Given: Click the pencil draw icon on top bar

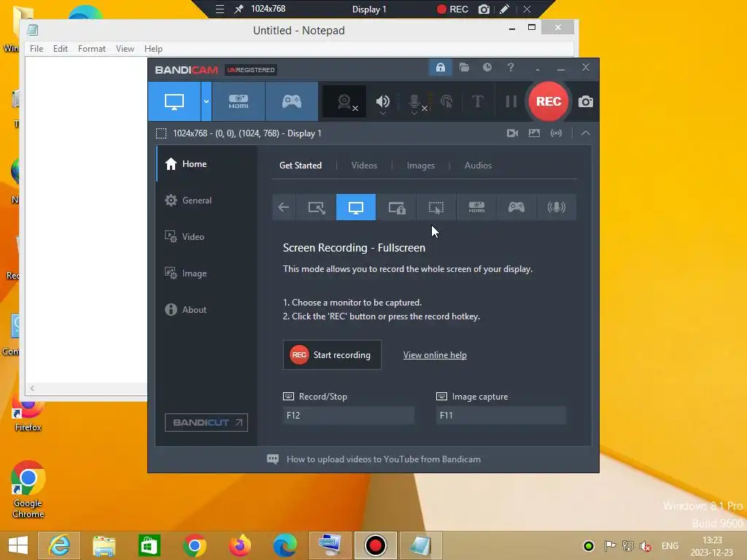Looking at the screenshot, I should pyautogui.click(x=505, y=9).
